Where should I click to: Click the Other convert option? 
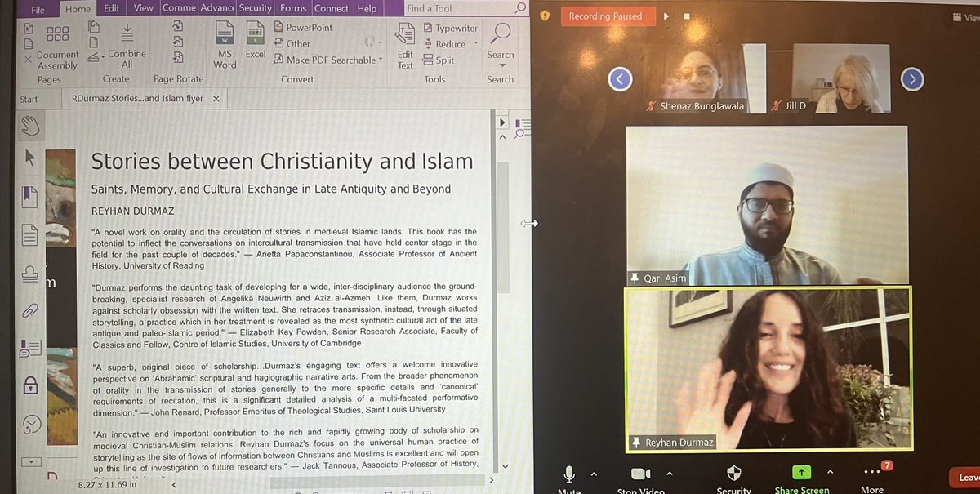click(292, 43)
